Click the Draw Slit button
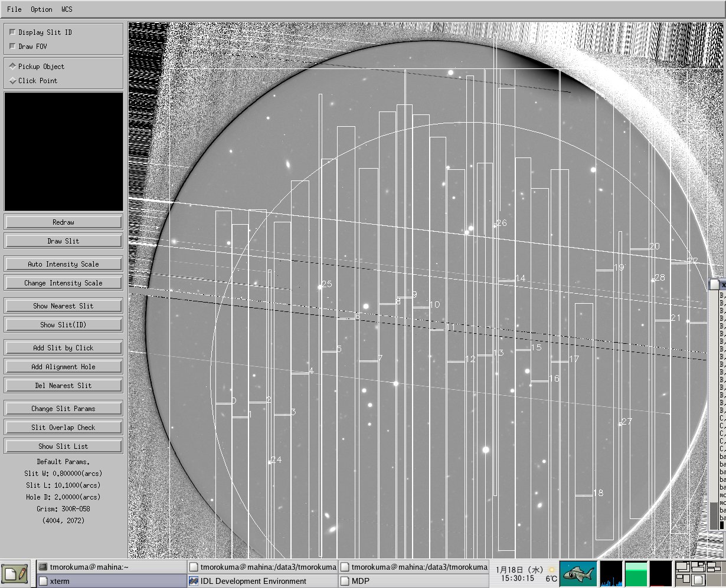Screen dimensions: 726x588 pos(63,241)
